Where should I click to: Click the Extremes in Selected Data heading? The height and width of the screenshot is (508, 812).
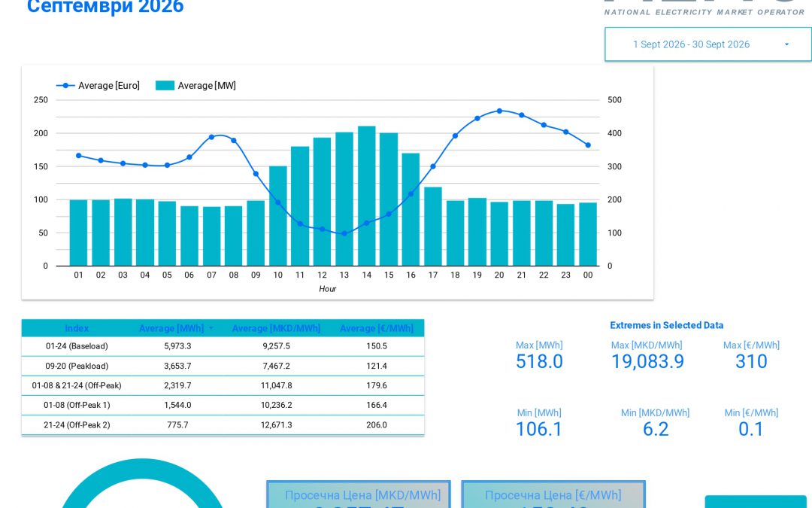tap(666, 325)
